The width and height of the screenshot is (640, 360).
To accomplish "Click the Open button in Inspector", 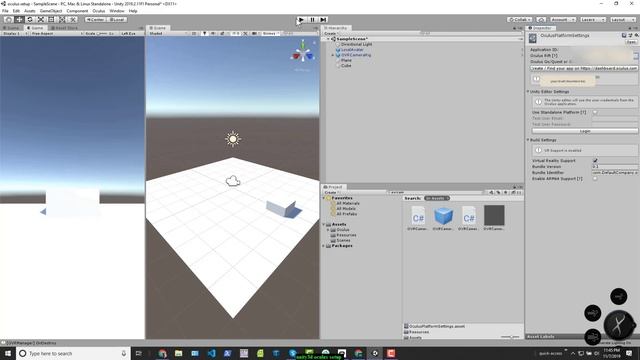I will click(631, 42).
